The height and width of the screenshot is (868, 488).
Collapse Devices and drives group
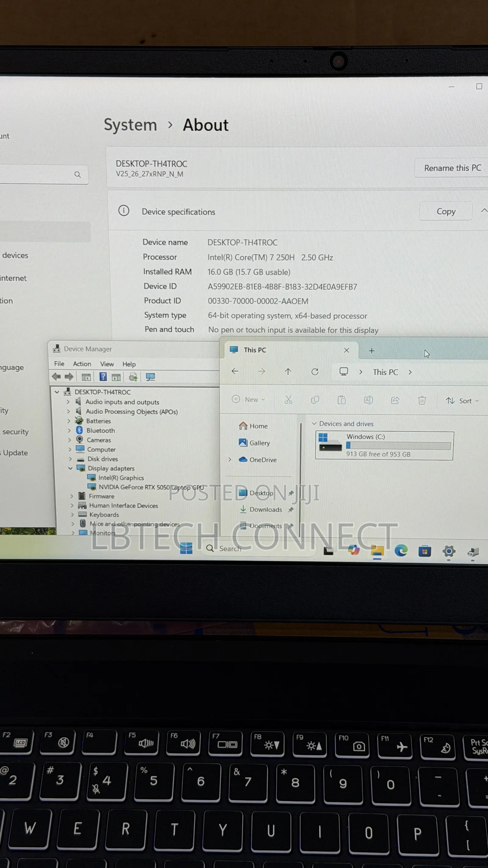click(314, 423)
